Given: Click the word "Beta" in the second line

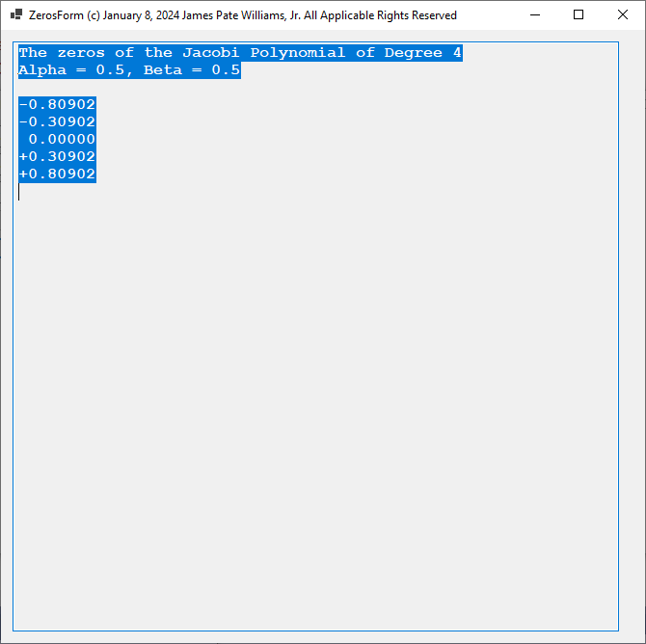Looking at the screenshot, I should [163, 70].
